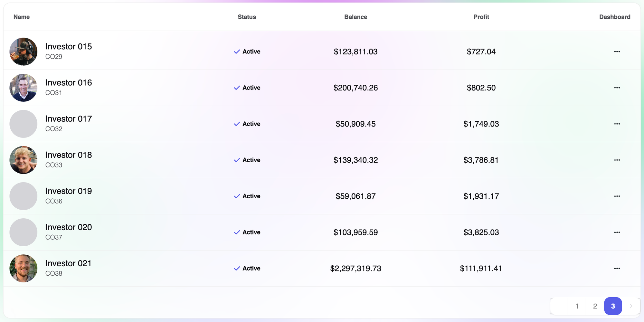This screenshot has height=322, width=644.
Task: Open the options menu for Investor 015
Action: (x=617, y=52)
